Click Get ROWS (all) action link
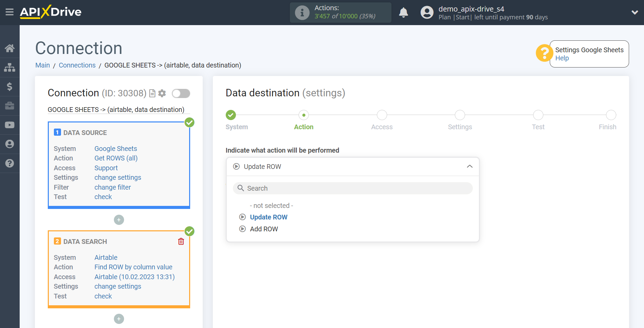644x328 pixels. click(116, 158)
